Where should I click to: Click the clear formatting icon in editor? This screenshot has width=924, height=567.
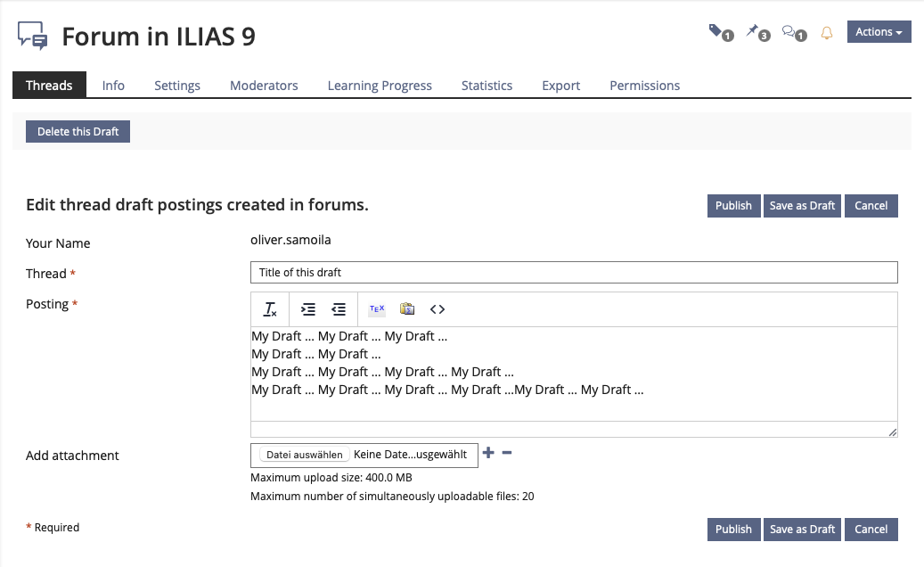click(x=270, y=309)
